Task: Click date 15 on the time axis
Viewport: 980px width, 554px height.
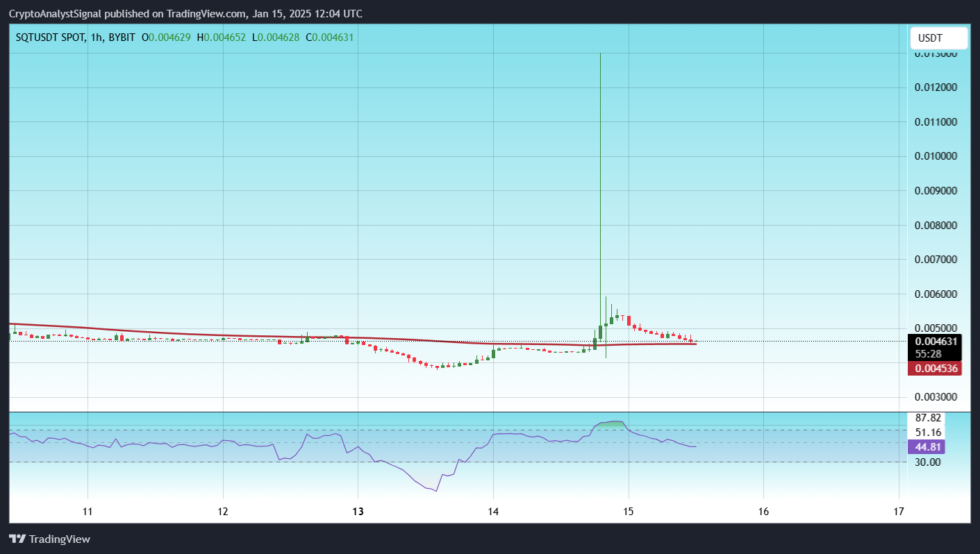Action: click(628, 512)
